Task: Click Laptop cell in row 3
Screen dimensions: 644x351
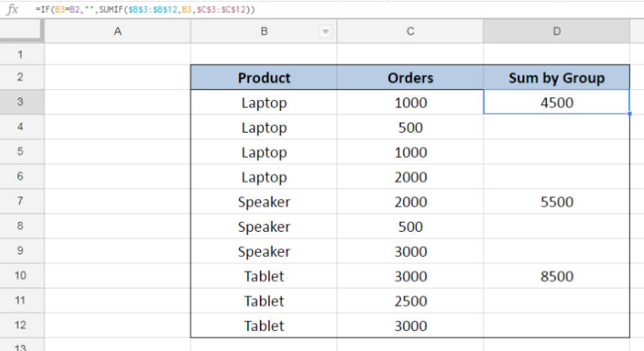Action: click(263, 102)
